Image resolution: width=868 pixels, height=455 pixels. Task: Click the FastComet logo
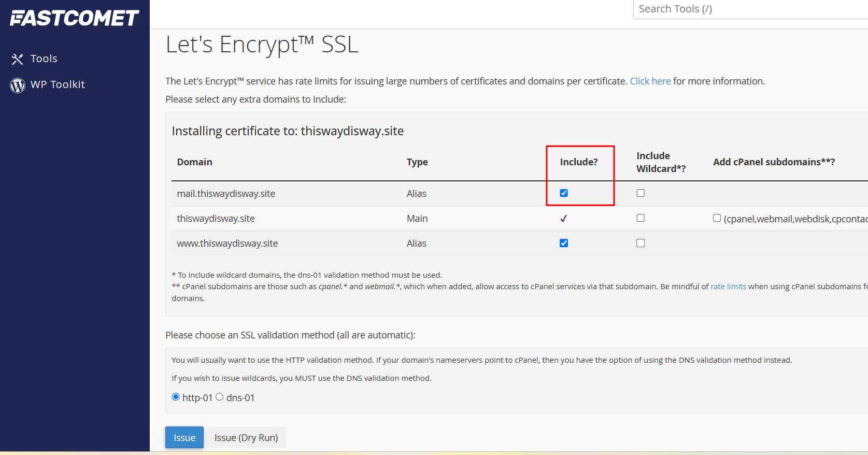tap(75, 18)
